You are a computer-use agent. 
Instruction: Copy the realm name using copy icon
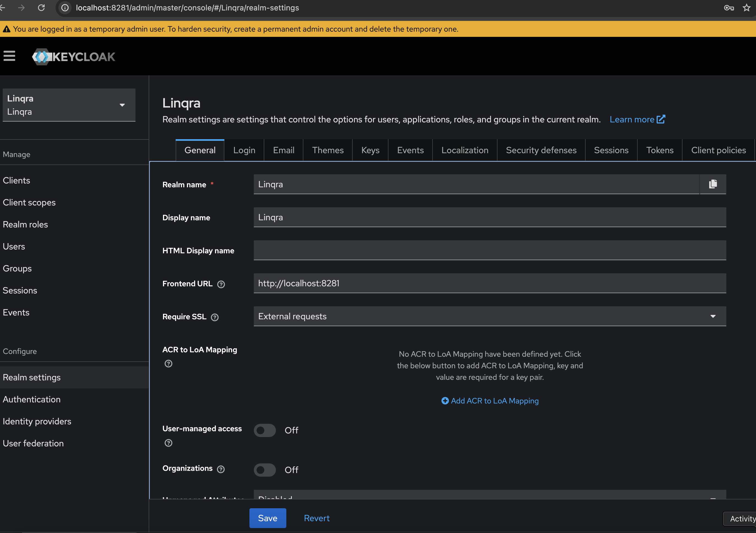pos(713,184)
